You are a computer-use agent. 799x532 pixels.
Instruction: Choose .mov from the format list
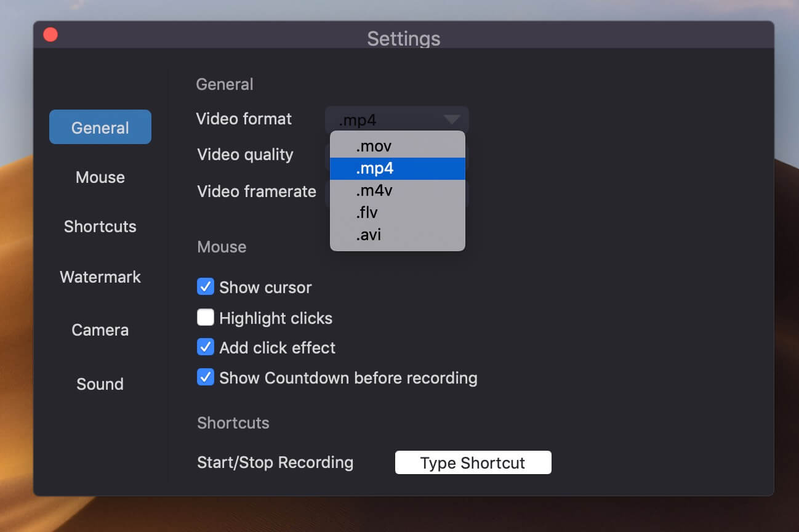(x=398, y=147)
